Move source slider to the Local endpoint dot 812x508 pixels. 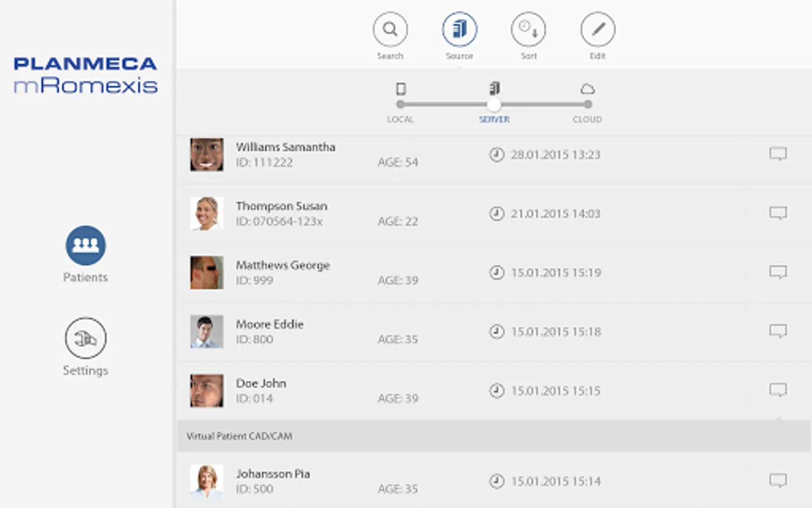pyautogui.click(x=400, y=104)
